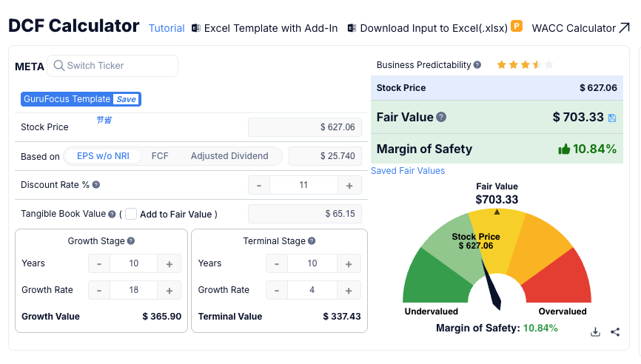Open the Saved Fair Values link
The image size is (641, 364).
point(408,171)
